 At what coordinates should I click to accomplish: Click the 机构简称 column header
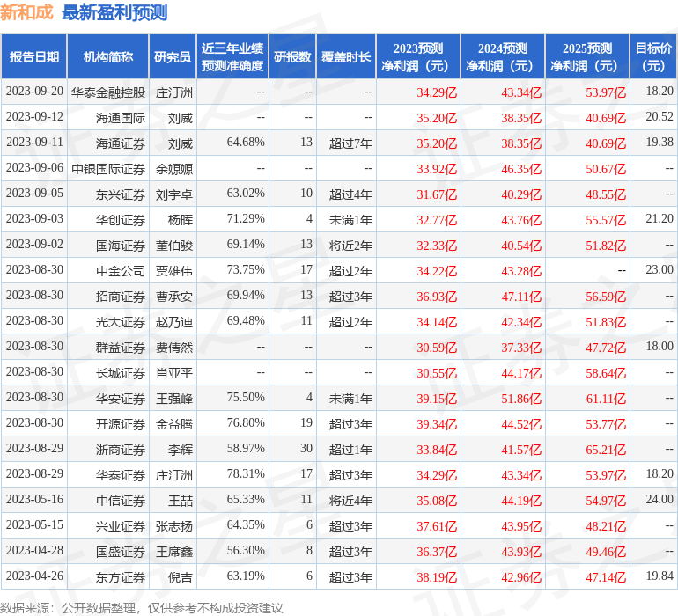pyautogui.click(x=108, y=56)
